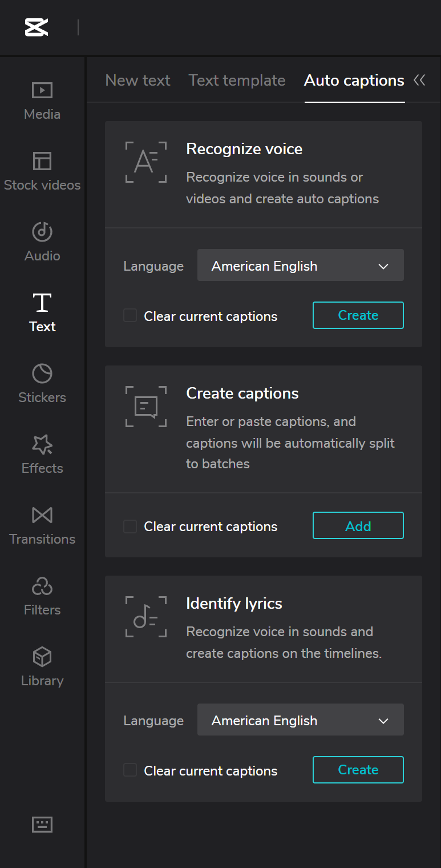Select the Filters sidebar icon

42,596
